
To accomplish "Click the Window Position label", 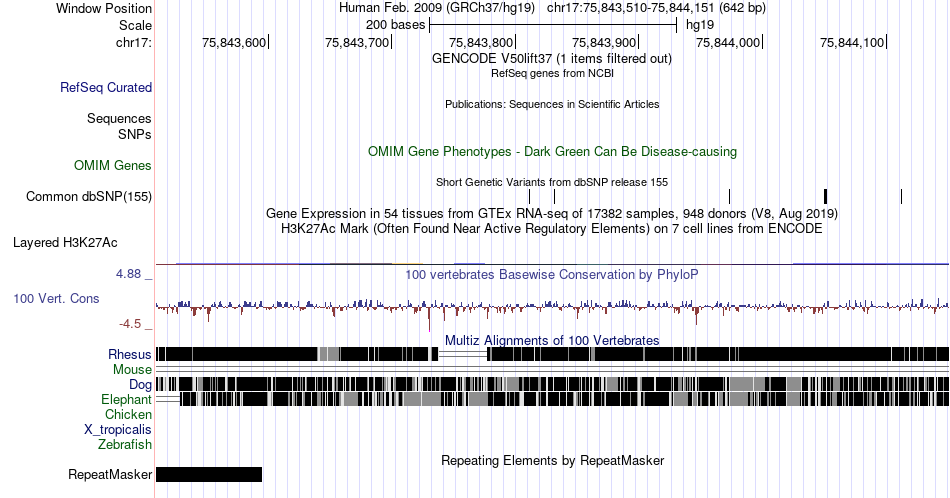I will [x=104, y=8].
